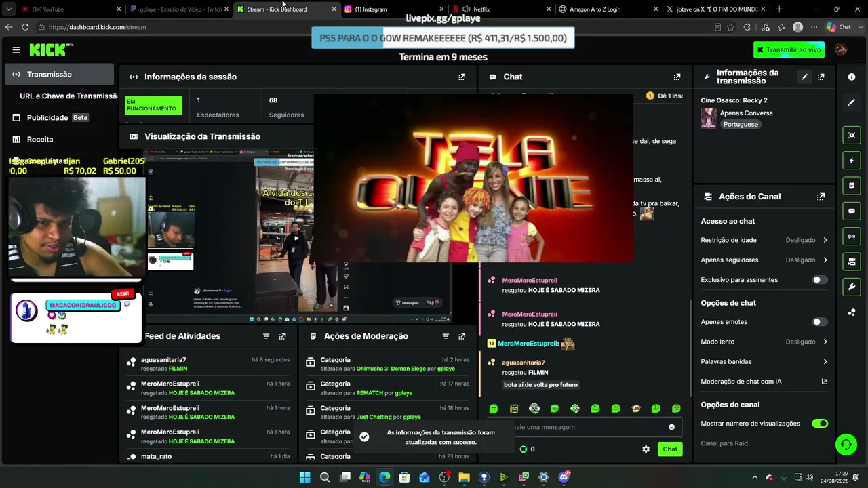
Task: Select the pencil edit icon in the right sidebar
Action: pos(852,102)
